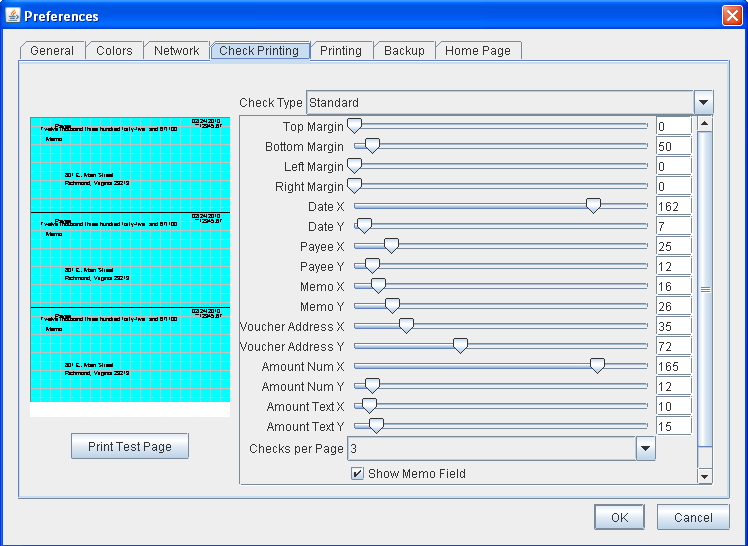Click the Amount Text Y value field
The image size is (748, 546).
[674, 427]
